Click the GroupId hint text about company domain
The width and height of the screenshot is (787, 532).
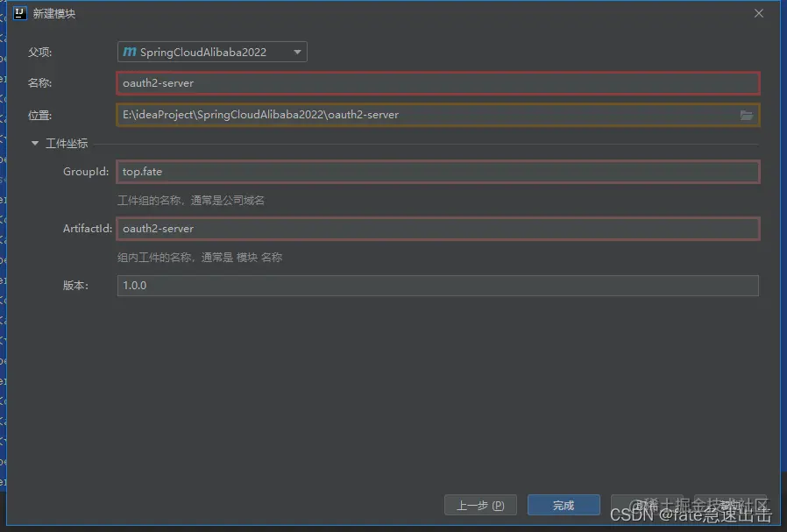191,201
